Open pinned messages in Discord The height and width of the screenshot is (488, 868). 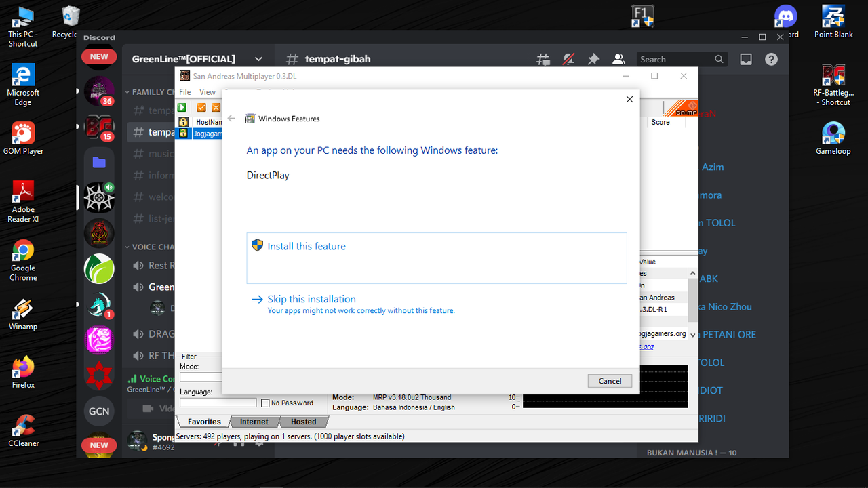pyautogui.click(x=593, y=59)
